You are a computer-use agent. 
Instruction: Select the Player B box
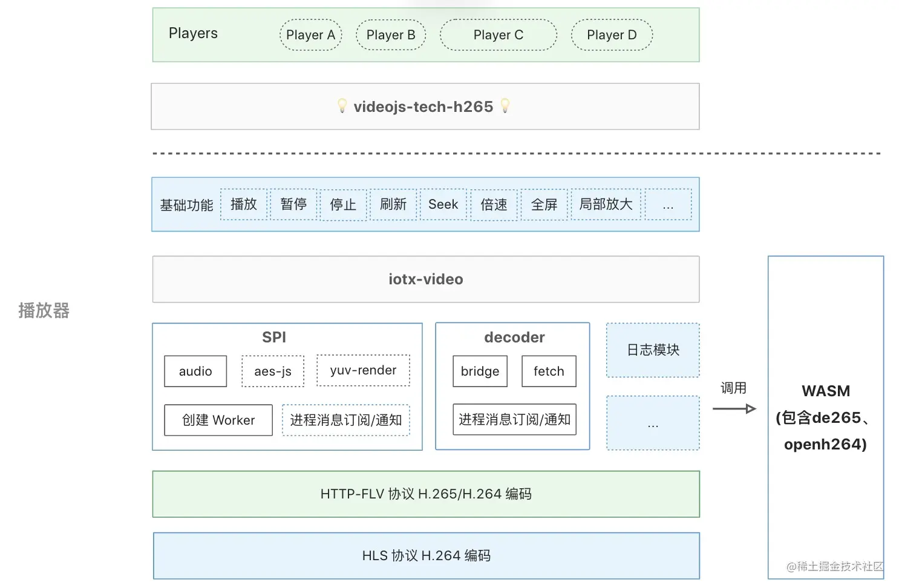pos(391,35)
